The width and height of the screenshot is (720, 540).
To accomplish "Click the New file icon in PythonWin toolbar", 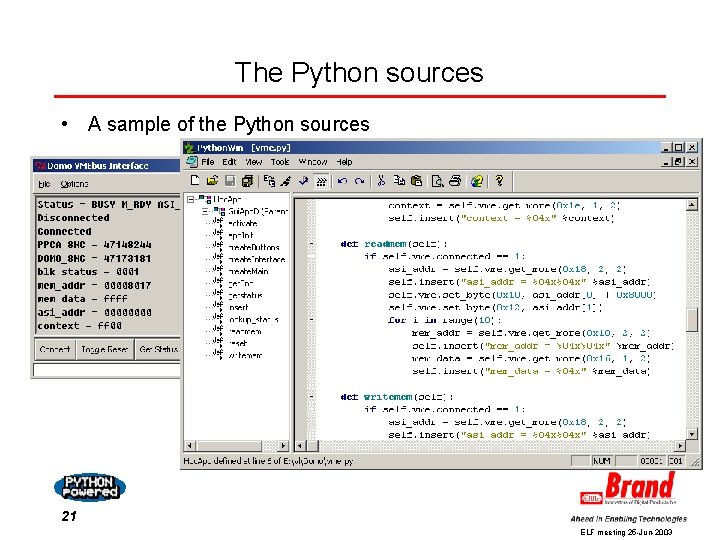I will pyautogui.click(x=195, y=181).
